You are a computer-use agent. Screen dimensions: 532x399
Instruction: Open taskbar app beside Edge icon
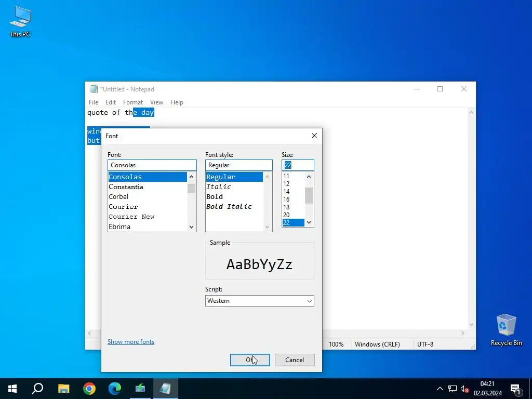pyautogui.click(x=140, y=389)
